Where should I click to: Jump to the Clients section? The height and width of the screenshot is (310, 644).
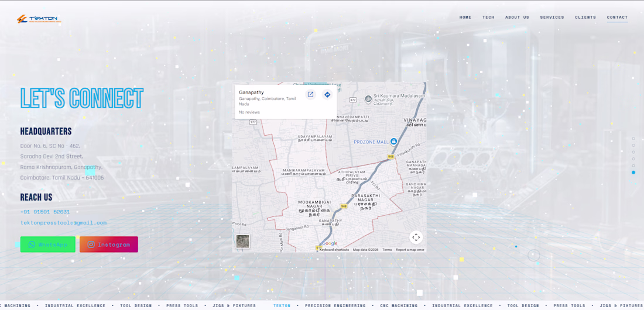(x=585, y=17)
